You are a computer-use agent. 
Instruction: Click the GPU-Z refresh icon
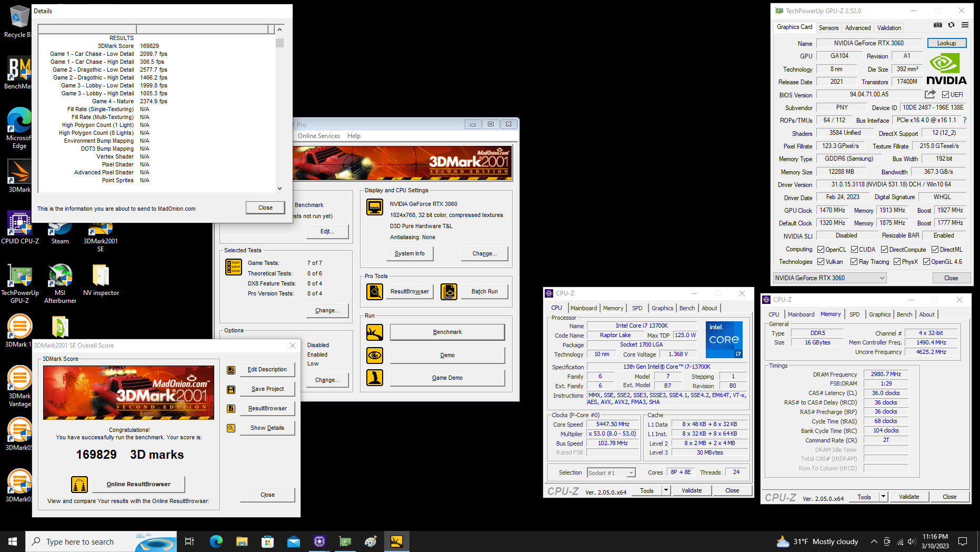tap(951, 25)
